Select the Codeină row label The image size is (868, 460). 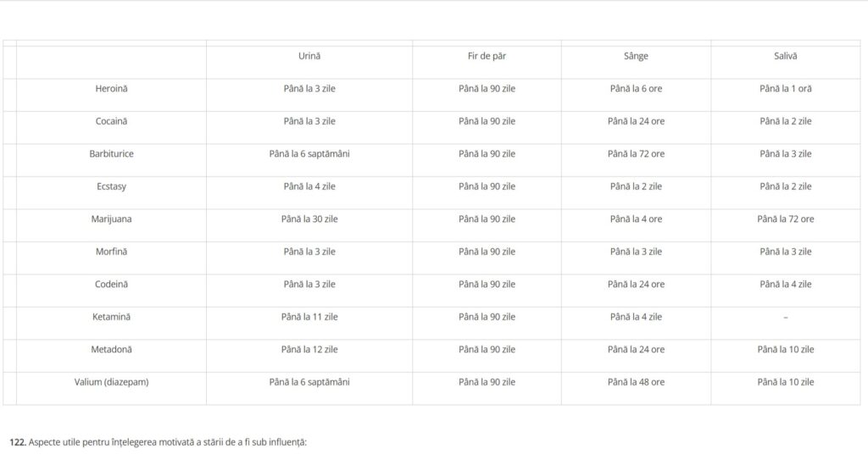(111, 285)
